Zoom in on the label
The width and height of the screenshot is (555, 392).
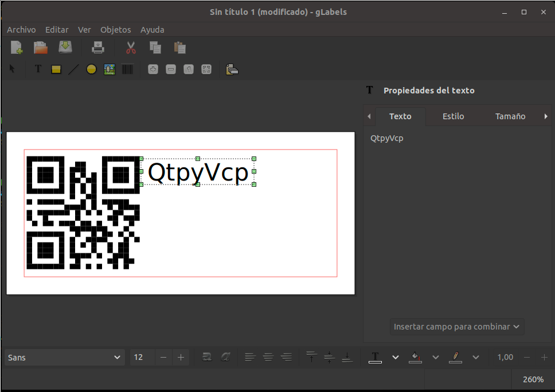[x=153, y=69]
